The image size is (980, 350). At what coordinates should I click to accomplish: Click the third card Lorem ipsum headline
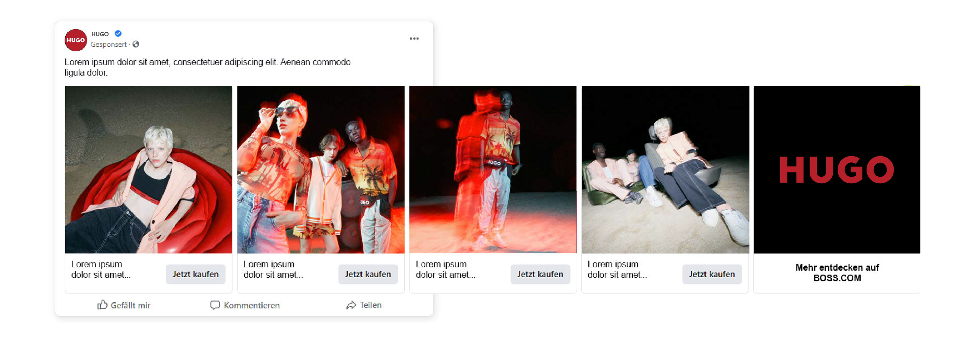pyautogui.click(x=445, y=269)
